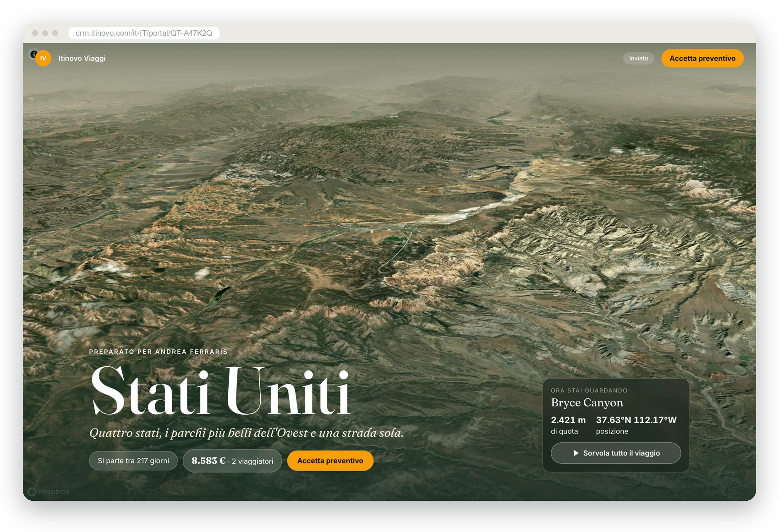This screenshot has width=779, height=532.
Task: Click the Si parte tra 217 giorni pill
Action: point(133,461)
